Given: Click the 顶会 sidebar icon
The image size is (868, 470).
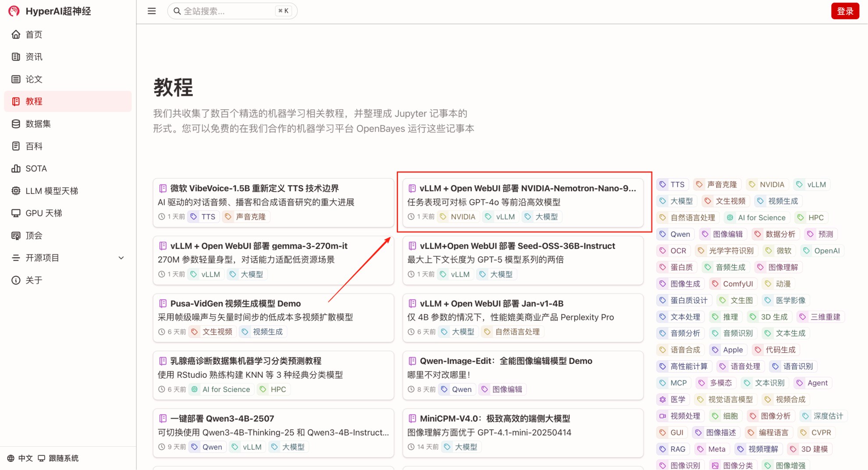Looking at the screenshot, I should click(x=16, y=236).
